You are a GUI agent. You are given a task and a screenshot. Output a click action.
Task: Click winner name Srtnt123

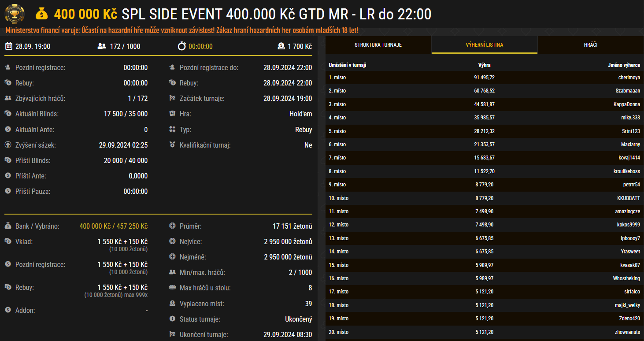631,131
